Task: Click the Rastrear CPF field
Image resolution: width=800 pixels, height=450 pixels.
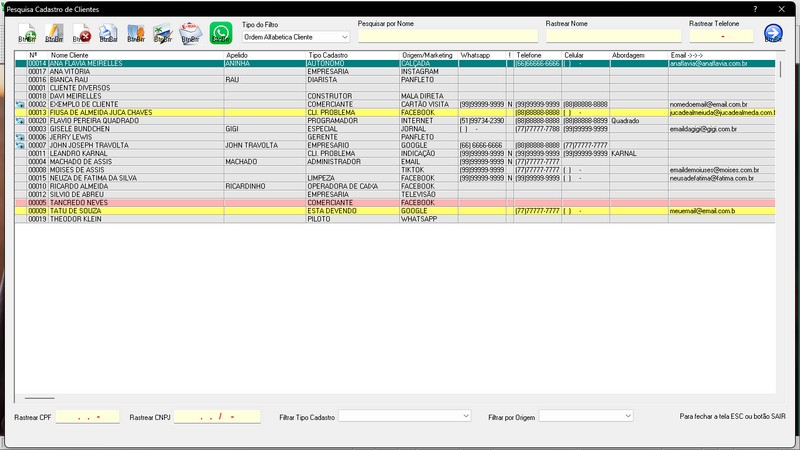Action: pos(87,417)
